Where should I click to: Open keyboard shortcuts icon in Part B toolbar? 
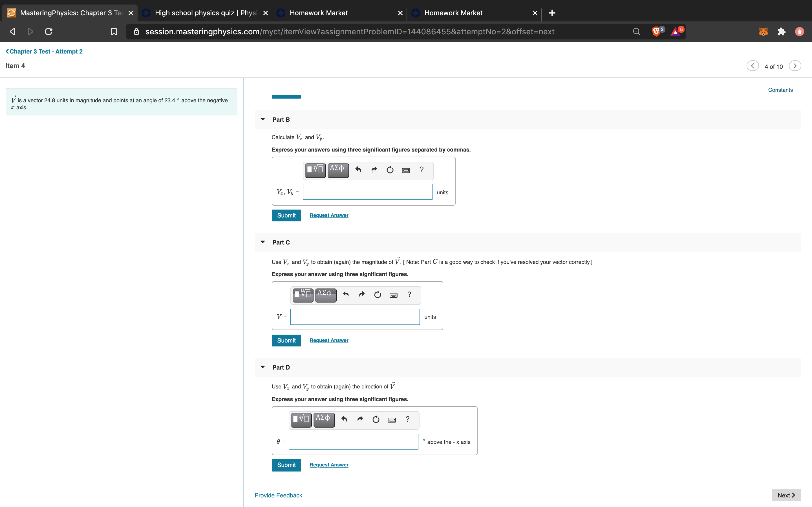click(x=406, y=170)
